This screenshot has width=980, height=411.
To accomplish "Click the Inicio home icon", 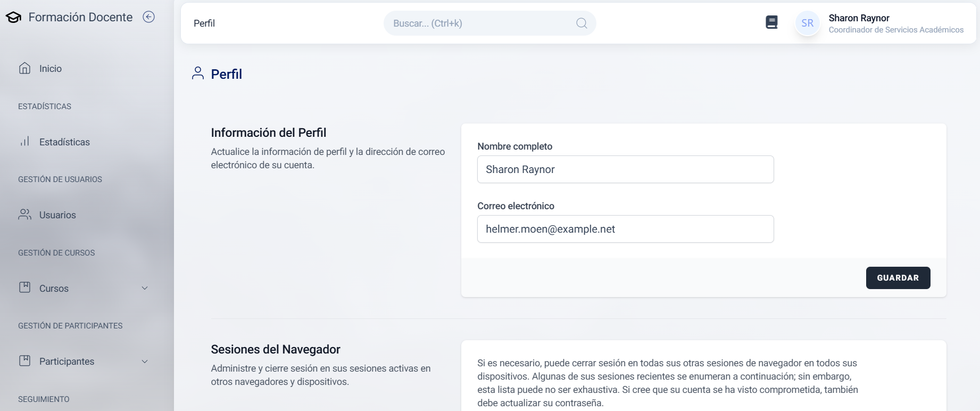I will (x=24, y=68).
